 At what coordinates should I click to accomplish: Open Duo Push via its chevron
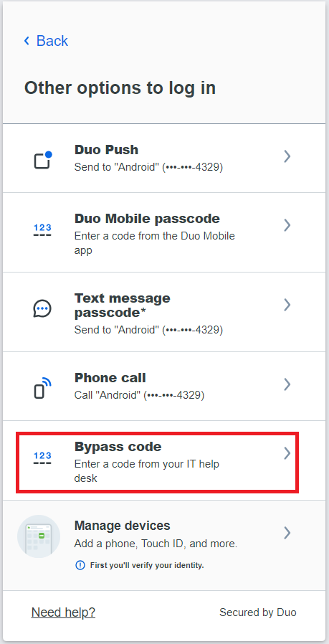pos(287,156)
